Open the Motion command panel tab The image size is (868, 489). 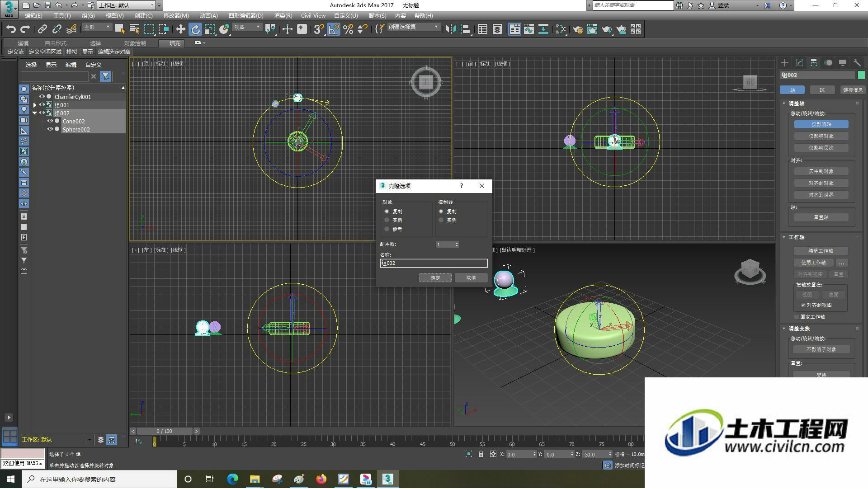[x=828, y=63]
